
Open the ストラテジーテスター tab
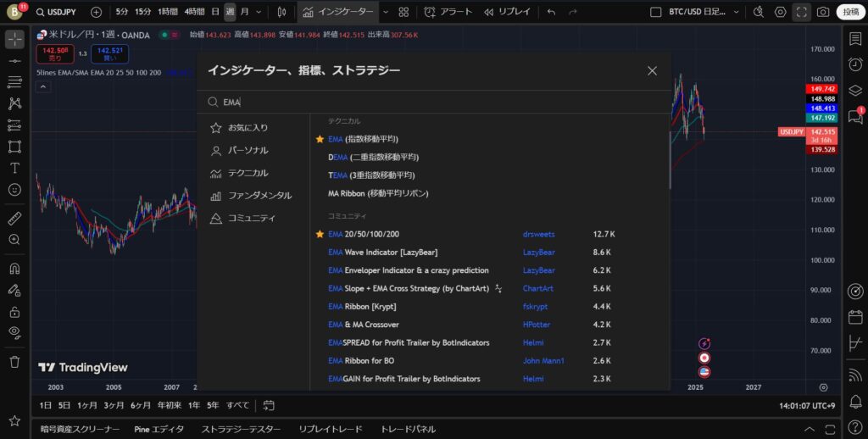pos(241,430)
